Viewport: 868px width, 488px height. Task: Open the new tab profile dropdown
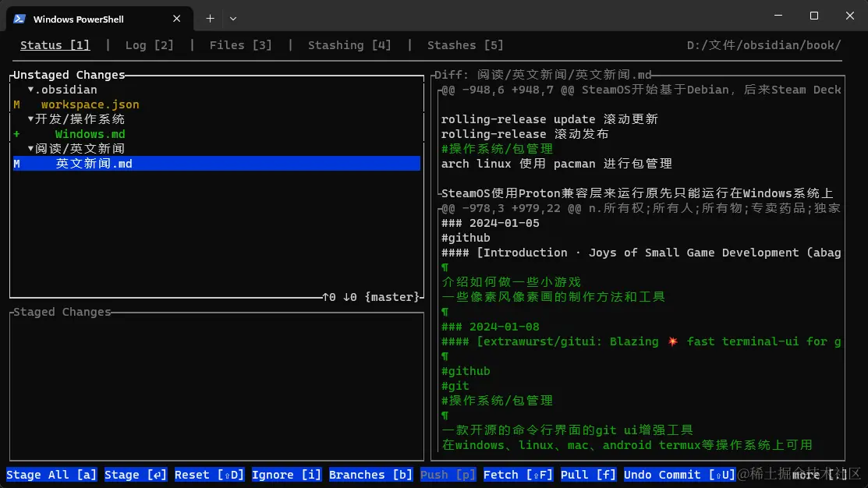click(233, 19)
